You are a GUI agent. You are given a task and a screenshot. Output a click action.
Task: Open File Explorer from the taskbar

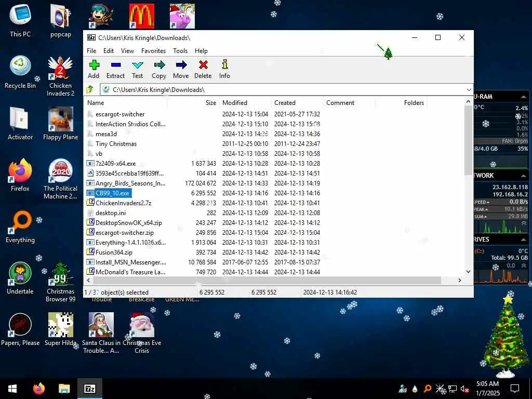pos(64,389)
